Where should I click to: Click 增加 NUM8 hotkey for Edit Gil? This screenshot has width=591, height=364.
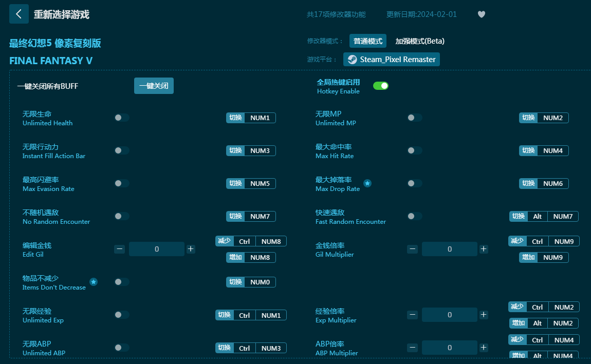pos(251,258)
